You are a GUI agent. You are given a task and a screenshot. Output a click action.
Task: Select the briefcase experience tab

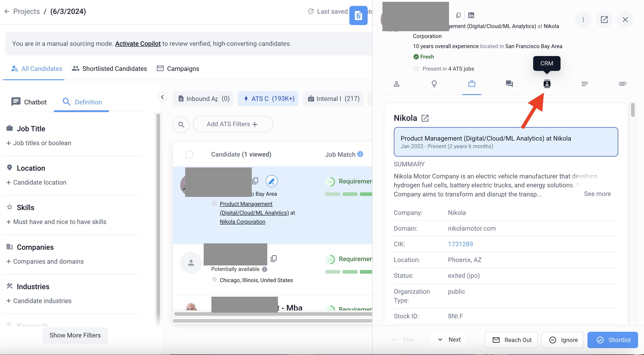click(472, 84)
